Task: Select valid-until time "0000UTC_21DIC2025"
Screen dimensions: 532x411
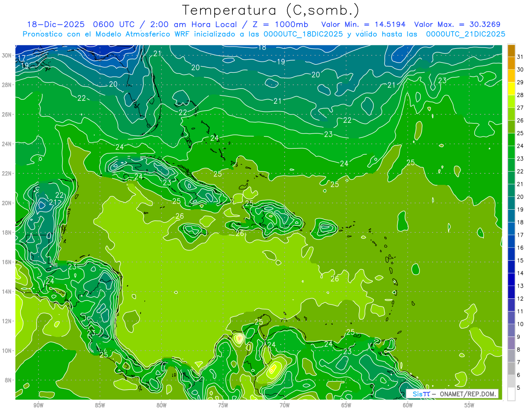Action: [x=465, y=34]
